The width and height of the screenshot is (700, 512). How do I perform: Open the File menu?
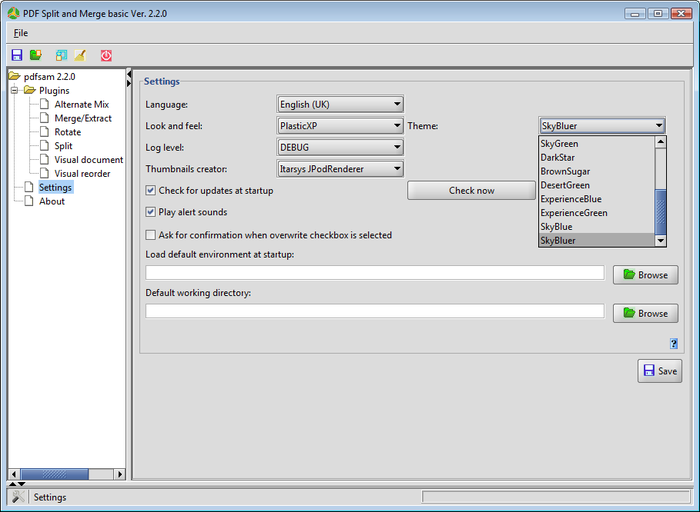(21, 33)
